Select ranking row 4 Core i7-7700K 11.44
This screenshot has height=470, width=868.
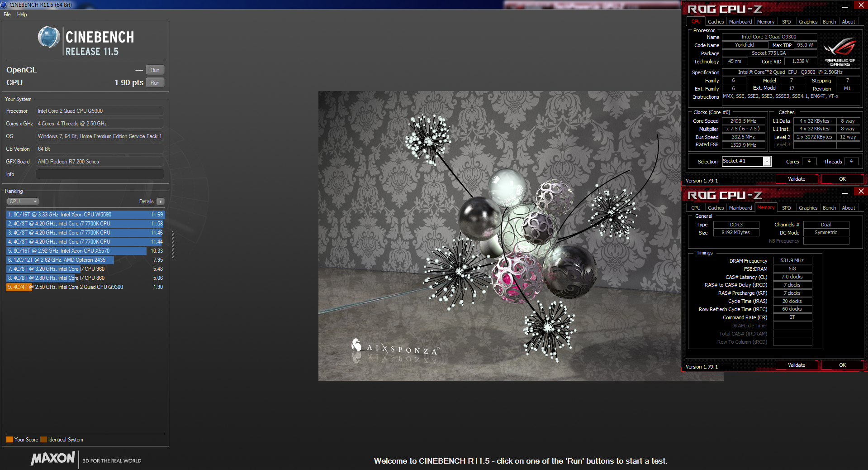pyautogui.click(x=85, y=242)
